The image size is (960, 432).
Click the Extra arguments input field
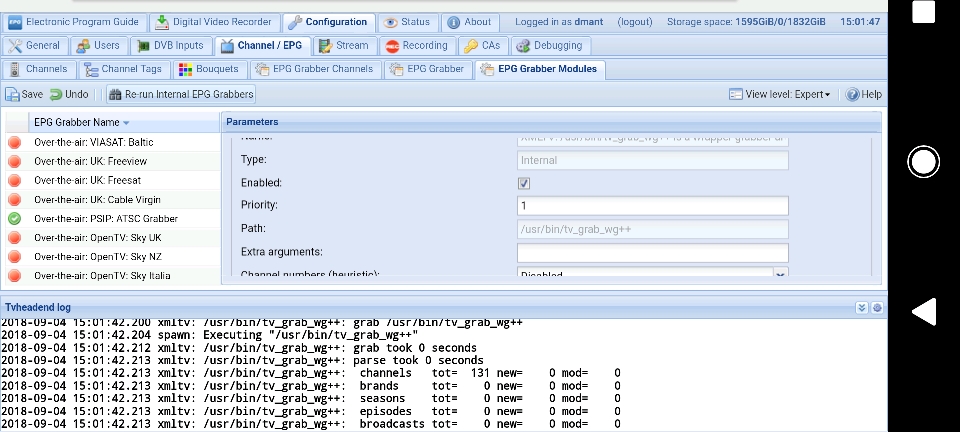click(x=653, y=253)
